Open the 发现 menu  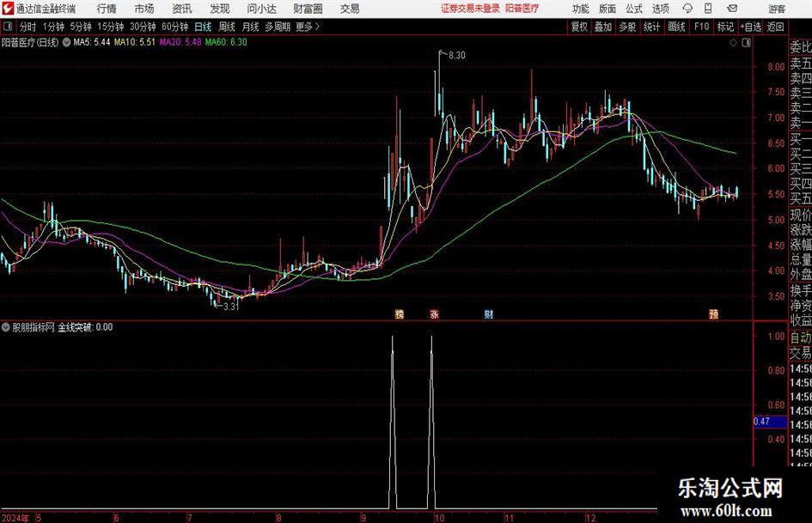tap(220, 9)
